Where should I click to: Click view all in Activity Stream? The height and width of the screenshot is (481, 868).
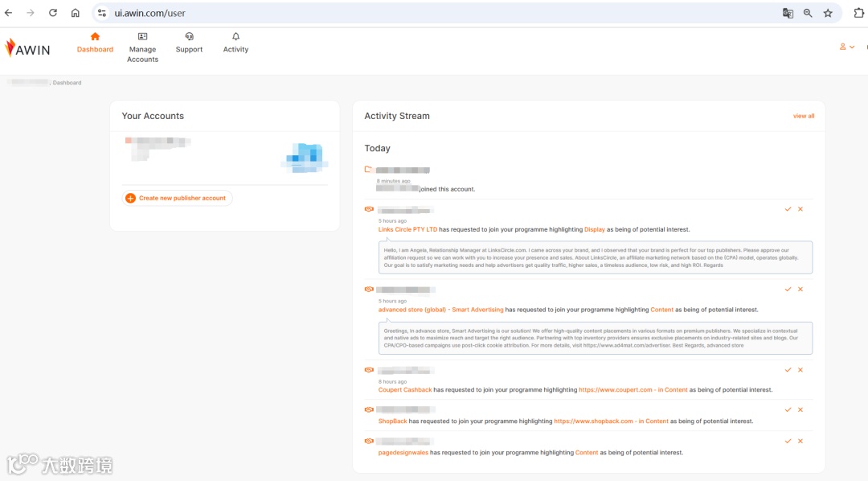(803, 116)
